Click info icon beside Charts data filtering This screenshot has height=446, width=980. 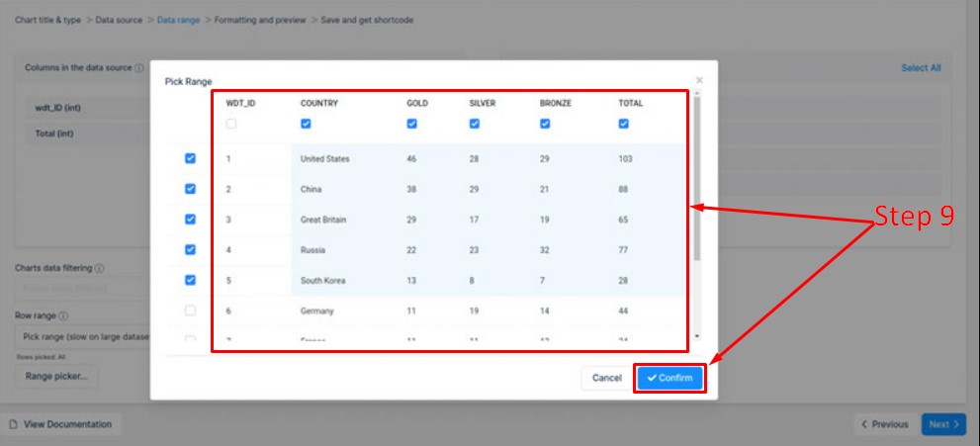click(x=99, y=268)
